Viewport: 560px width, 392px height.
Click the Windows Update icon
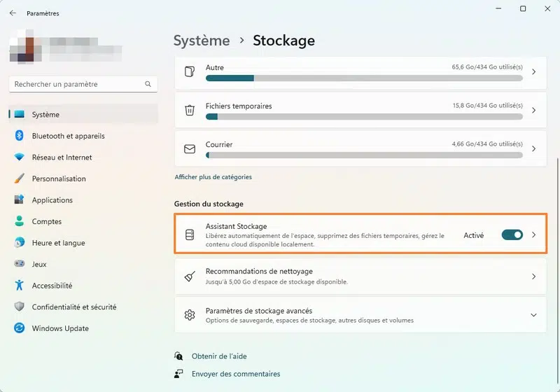tap(20, 328)
